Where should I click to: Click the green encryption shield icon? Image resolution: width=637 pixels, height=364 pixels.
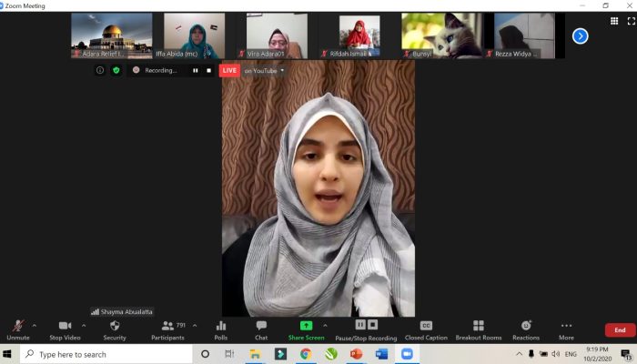(x=116, y=70)
